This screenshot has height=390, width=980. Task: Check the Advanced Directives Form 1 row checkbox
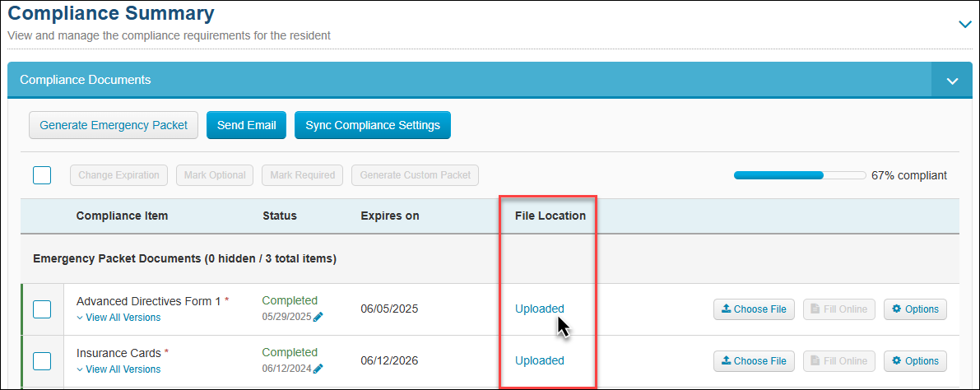coord(42,309)
